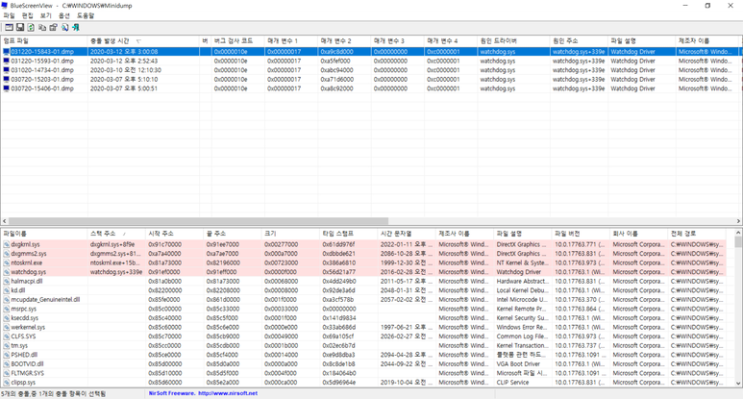Open the 파일 (File) menu

click(x=9, y=16)
